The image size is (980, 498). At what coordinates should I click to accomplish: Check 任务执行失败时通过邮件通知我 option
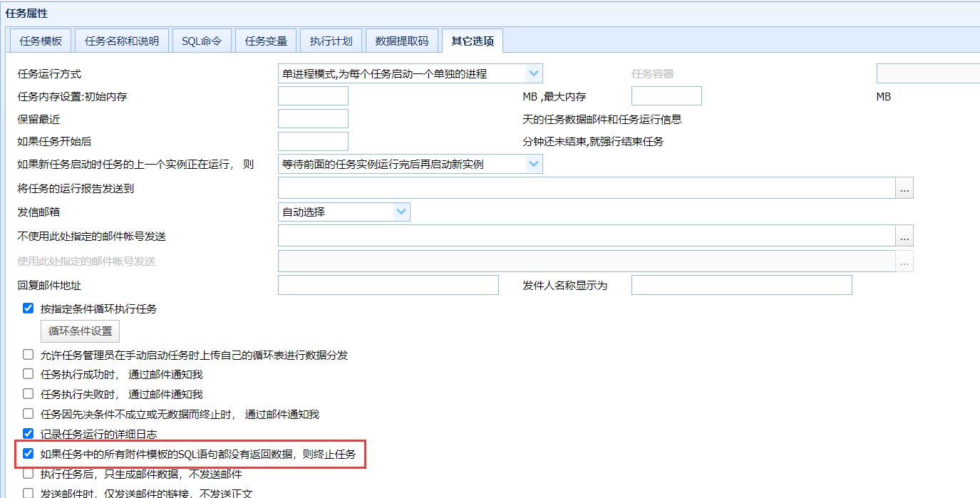[x=29, y=394]
